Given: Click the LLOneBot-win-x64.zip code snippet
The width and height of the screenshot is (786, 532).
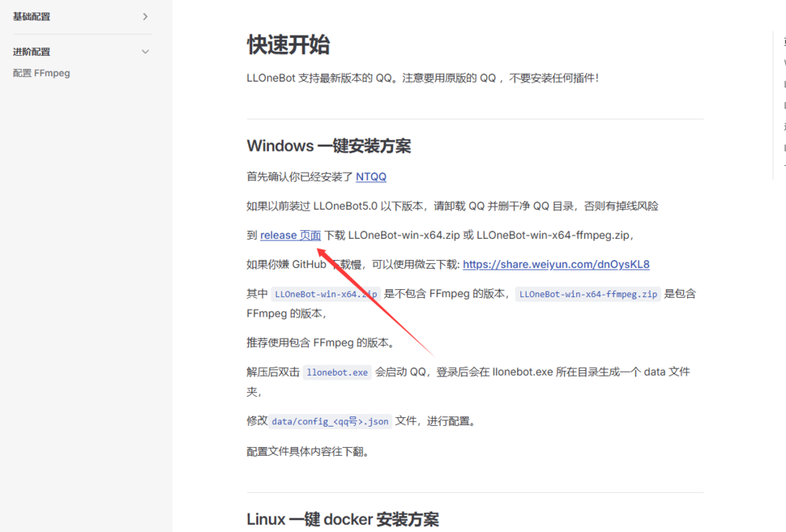Looking at the screenshot, I should coord(325,294).
